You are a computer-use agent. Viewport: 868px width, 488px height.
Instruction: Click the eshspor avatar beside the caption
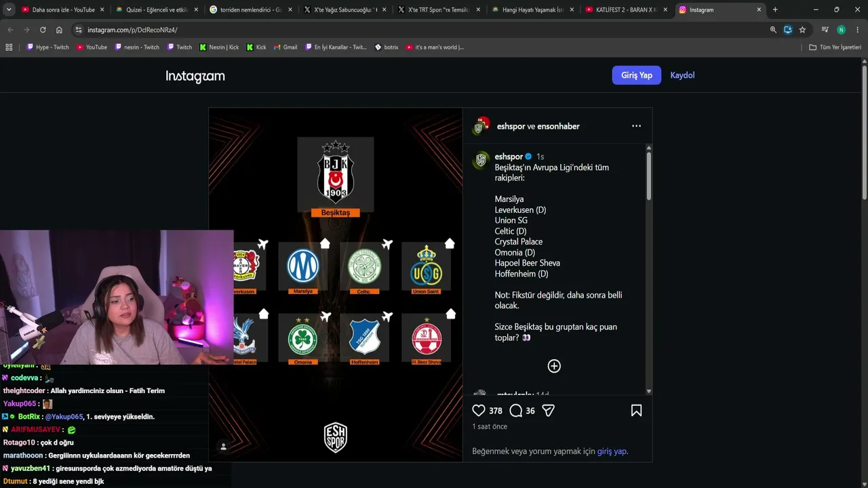pos(481,160)
